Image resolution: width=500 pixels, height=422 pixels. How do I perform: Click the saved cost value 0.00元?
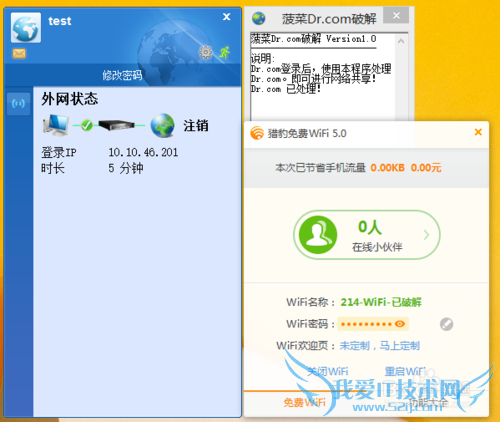tap(426, 167)
